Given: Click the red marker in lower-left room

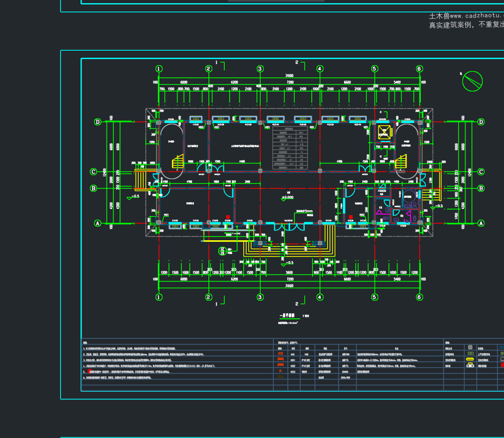Looking at the screenshot, I should (228, 217).
